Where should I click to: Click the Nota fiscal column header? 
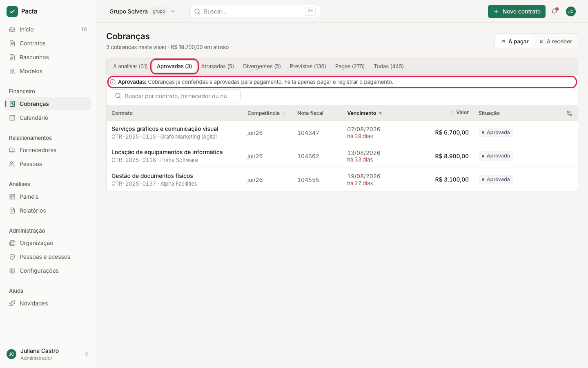pyautogui.click(x=310, y=113)
